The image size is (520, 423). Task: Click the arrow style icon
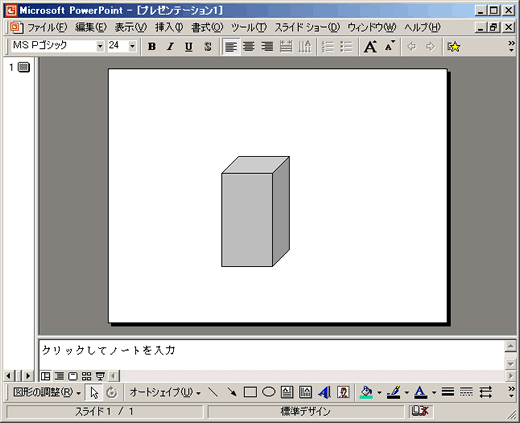pyautogui.click(x=485, y=392)
